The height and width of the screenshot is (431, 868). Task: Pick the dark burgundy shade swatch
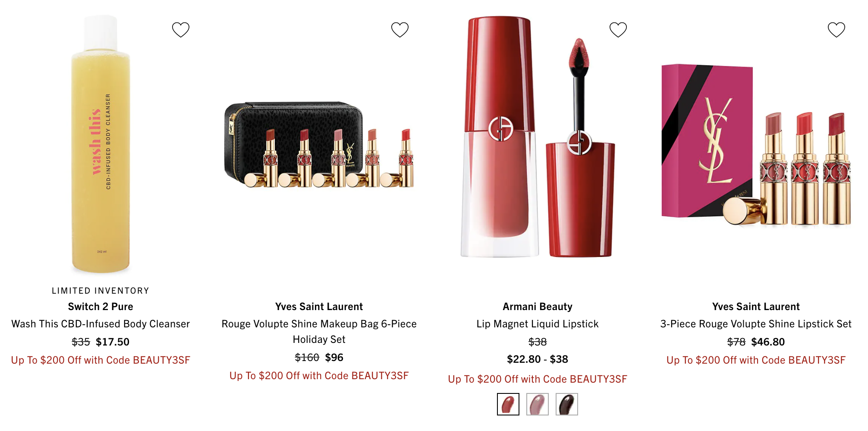click(567, 404)
